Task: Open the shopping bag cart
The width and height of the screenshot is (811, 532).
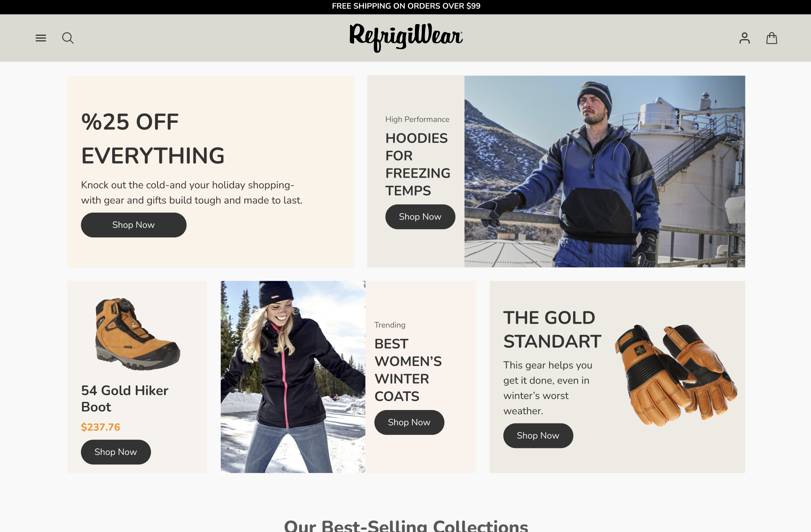Action: pos(771,38)
